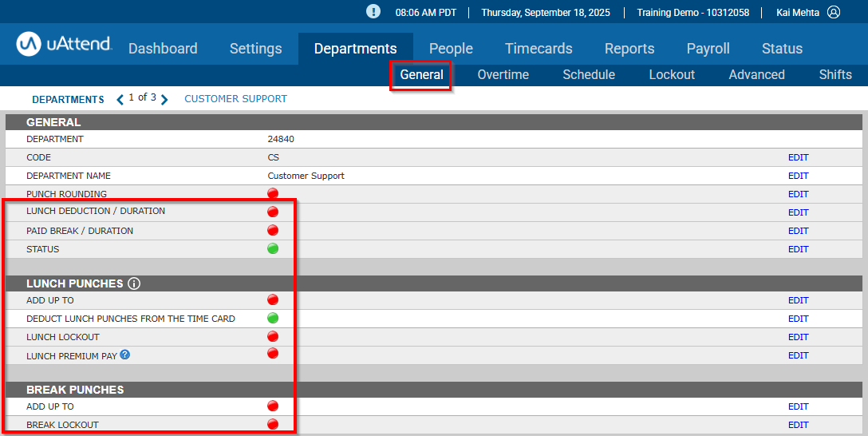
Task: Open the Reports tab
Action: (x=629, y=49)
